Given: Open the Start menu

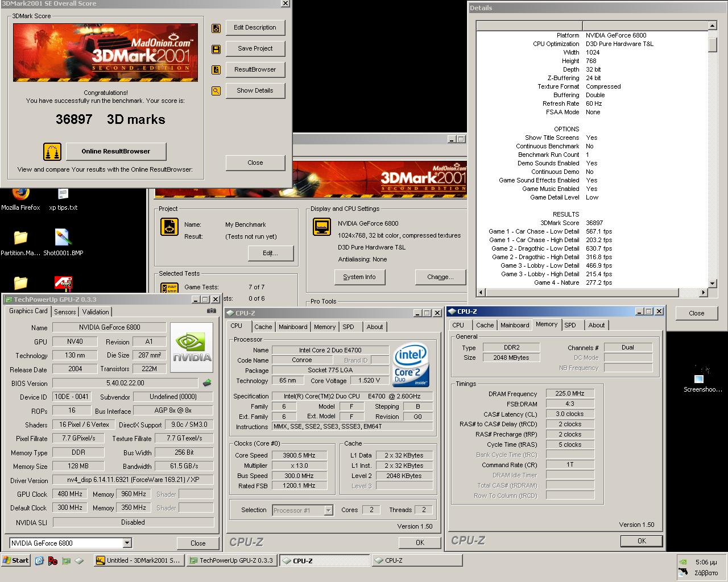Looking at the screenshot, I should [16, 560].
